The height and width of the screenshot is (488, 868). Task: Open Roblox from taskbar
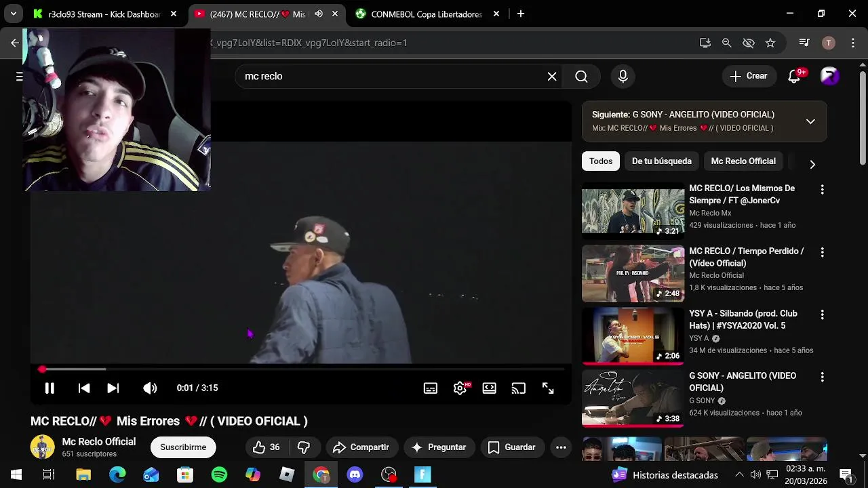click(x=287, y=474)
